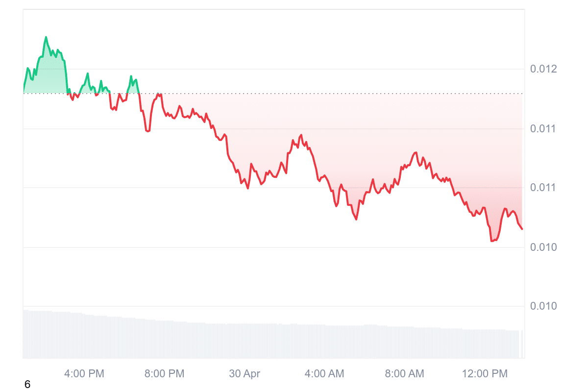Select the 30 Apr date label

(x=245, y=374)
